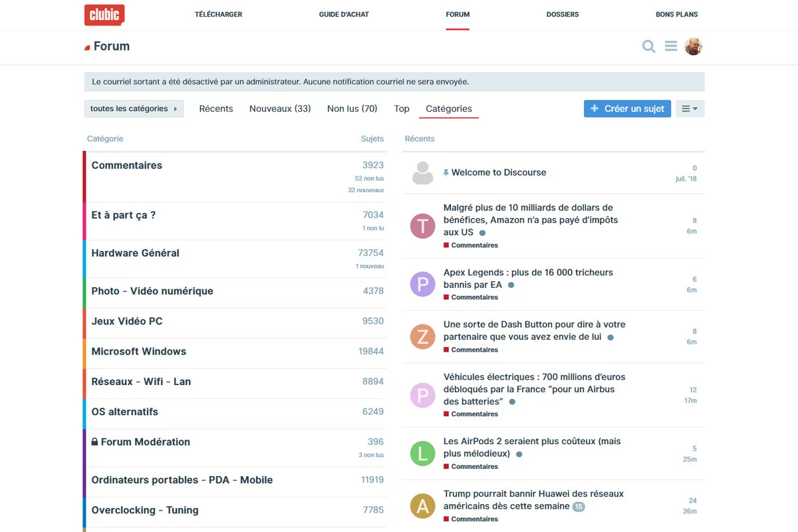This screenshot has height=532, width=798.
Task: Click '3 non lus' for Forum Modération
Action: point(371,456)
